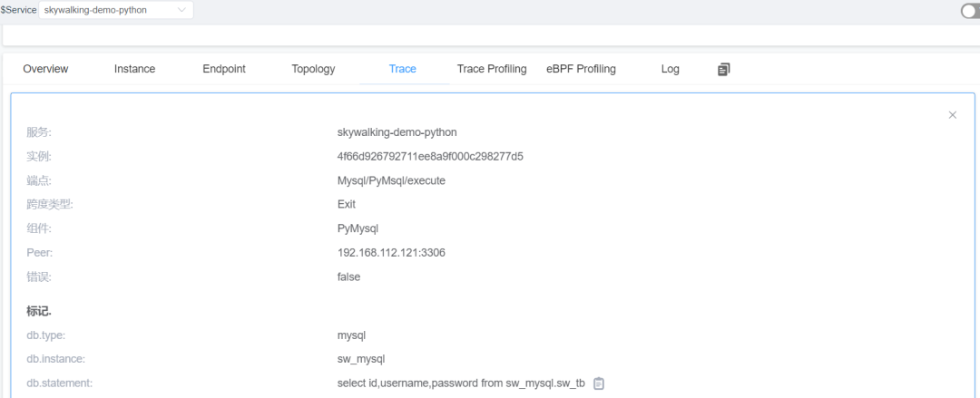980x398 pixels.
Task: Click the select SQL statement text
Action: [461, 383]
